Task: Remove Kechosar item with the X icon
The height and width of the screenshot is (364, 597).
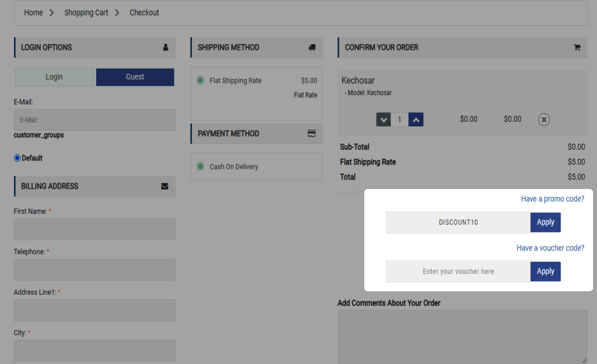Action: (544, 119)
